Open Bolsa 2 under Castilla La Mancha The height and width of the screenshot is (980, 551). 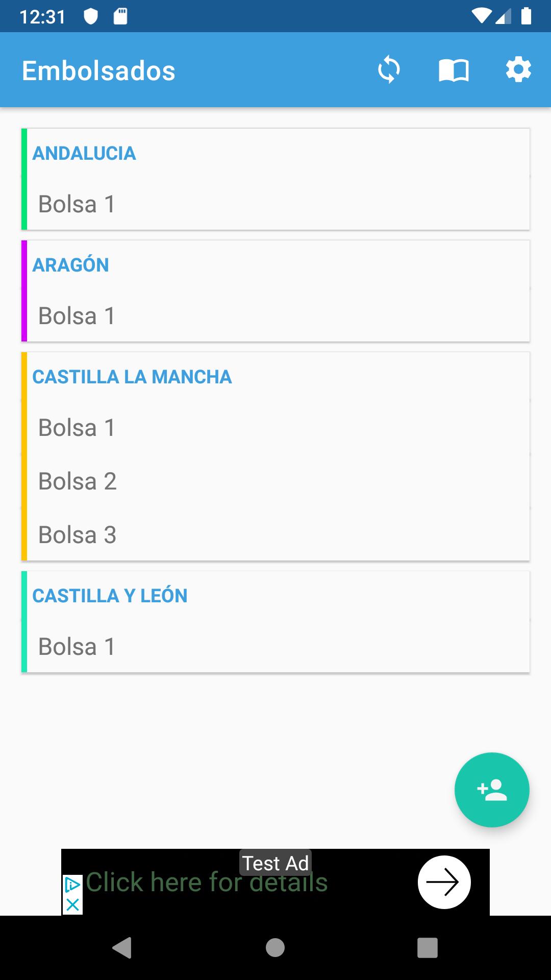[78, 481]
